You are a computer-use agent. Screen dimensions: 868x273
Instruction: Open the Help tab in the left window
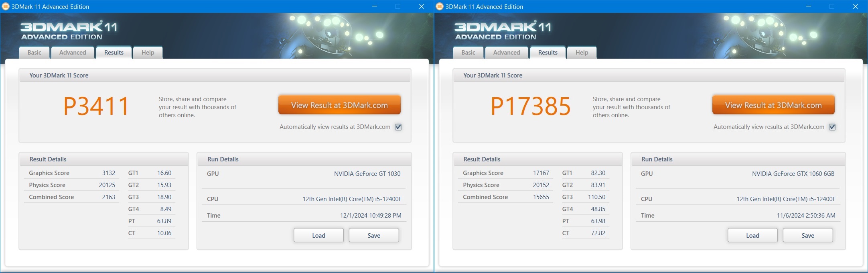coord(148,53)
